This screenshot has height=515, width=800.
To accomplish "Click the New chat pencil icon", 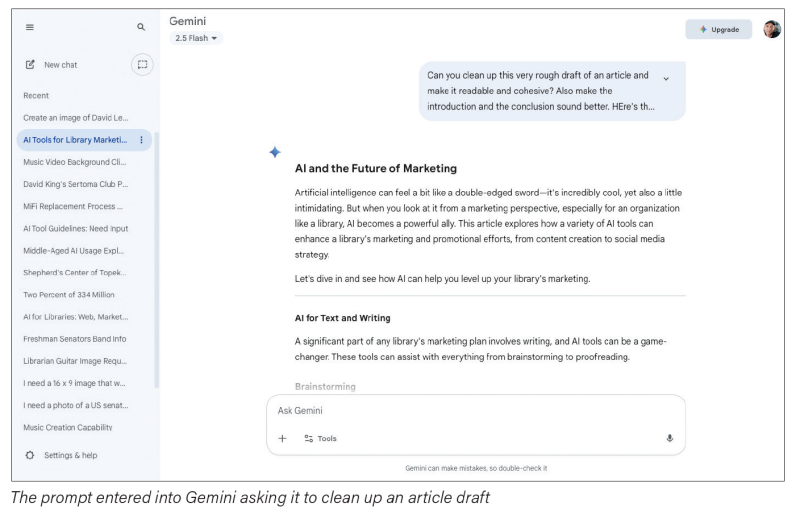I will click(x=30, y=65).
